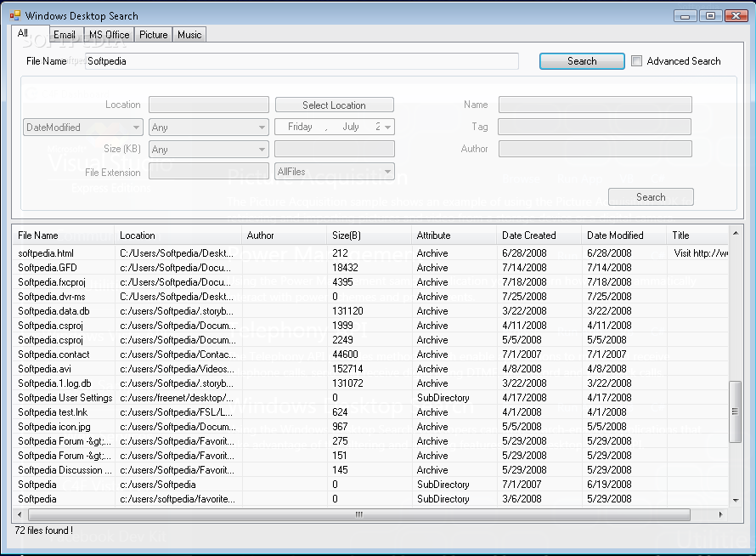Click the size value 18432

pos(347,268)
